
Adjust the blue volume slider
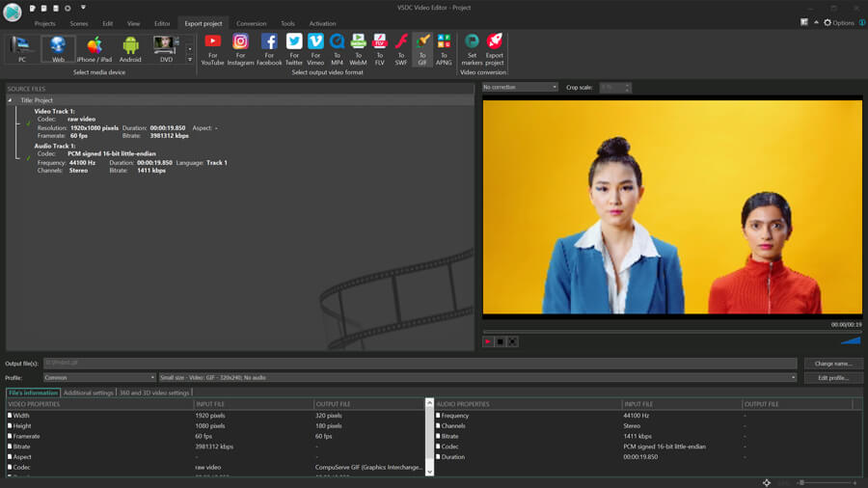pyautogui.click(x=851, y=340)
